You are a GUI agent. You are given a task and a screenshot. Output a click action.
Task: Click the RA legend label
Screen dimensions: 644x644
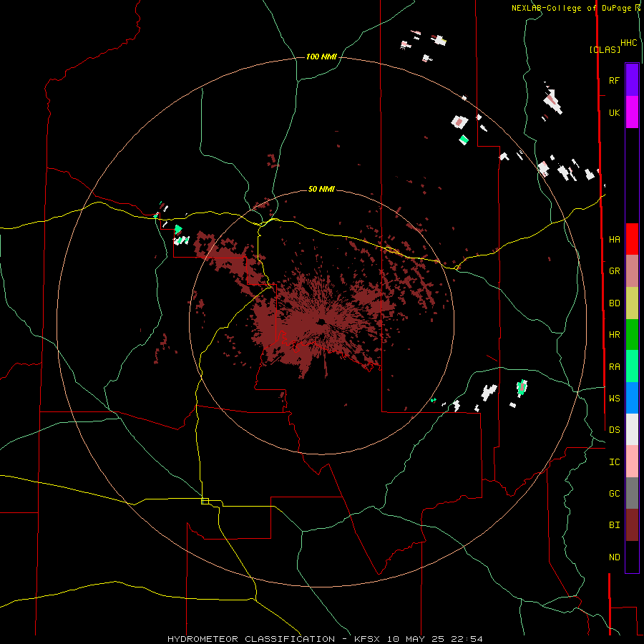(614, 366)
